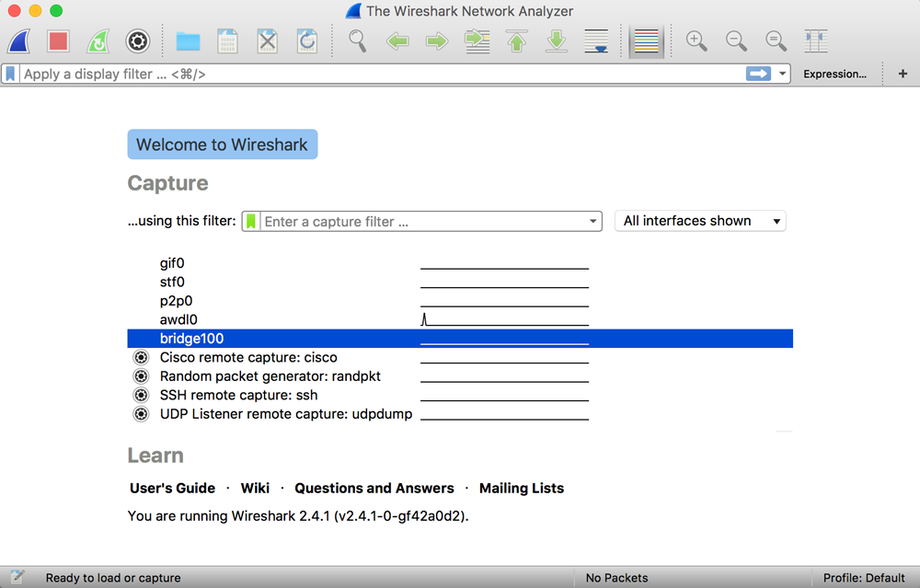920x588 pixels.
Task: Apply display filter blue arrow button
Action: 758,74
